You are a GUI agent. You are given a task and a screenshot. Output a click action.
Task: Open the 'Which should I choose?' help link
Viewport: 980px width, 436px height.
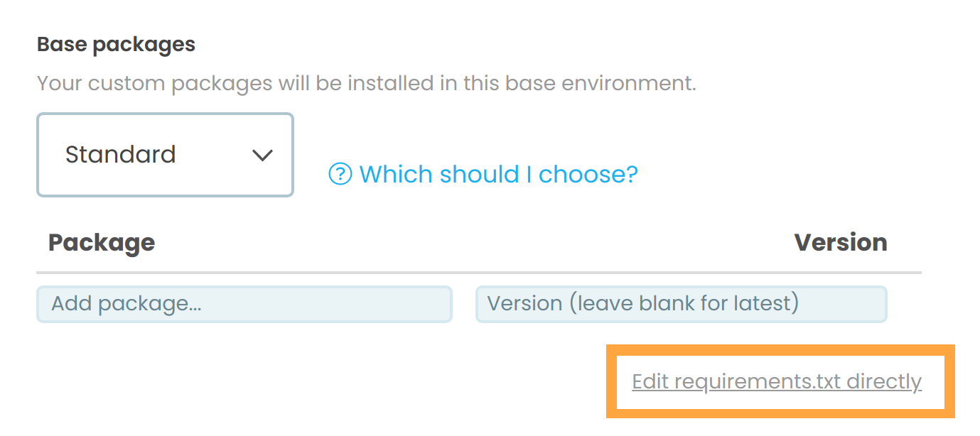coord(497,174)
